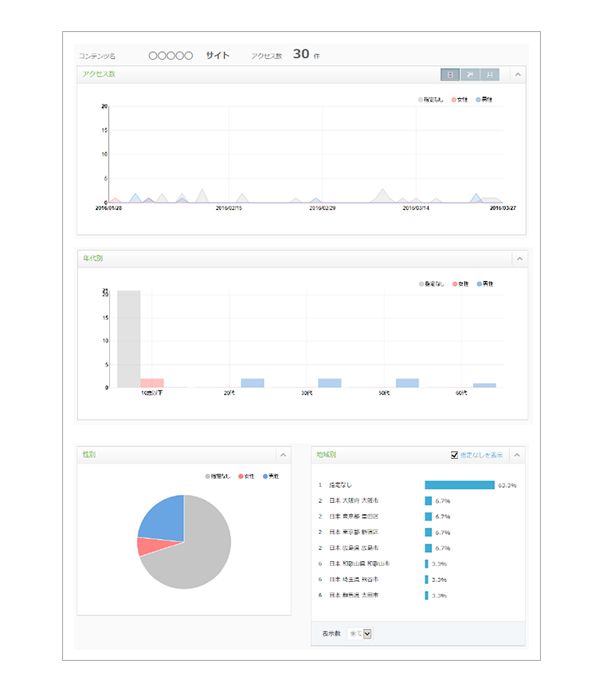
Task: Toggle 指定なし legend in access chart
Action: pos(431,100)
